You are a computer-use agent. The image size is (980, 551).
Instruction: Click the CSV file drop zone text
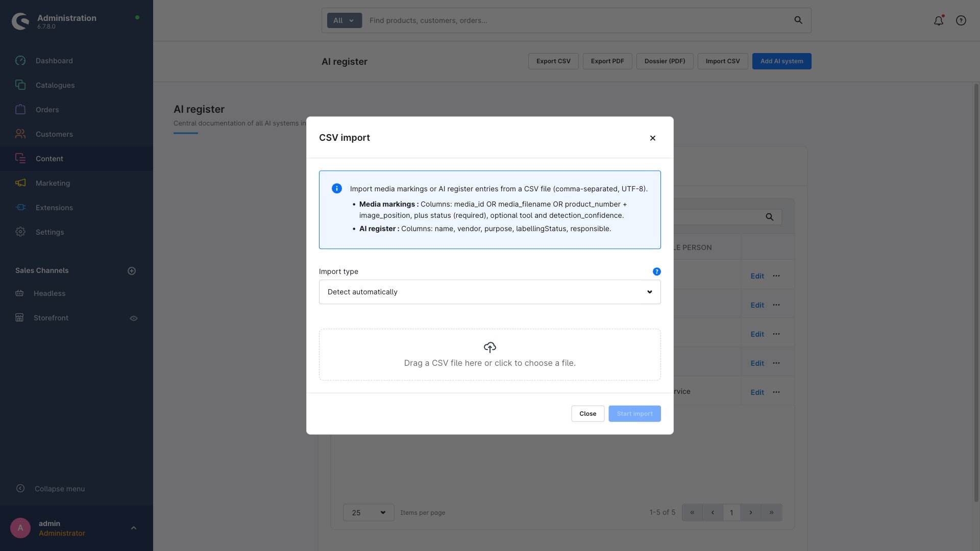click(x=490, y=363)
